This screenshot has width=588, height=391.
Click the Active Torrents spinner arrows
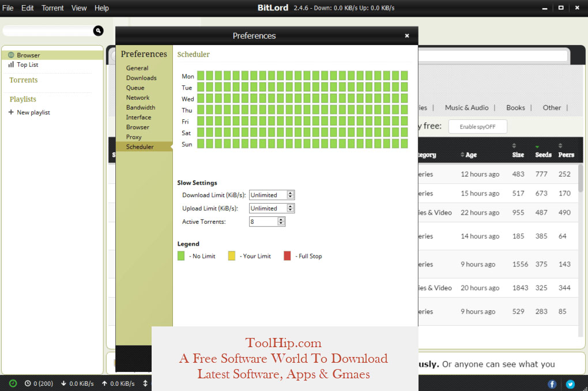click(x=281, y=221)
